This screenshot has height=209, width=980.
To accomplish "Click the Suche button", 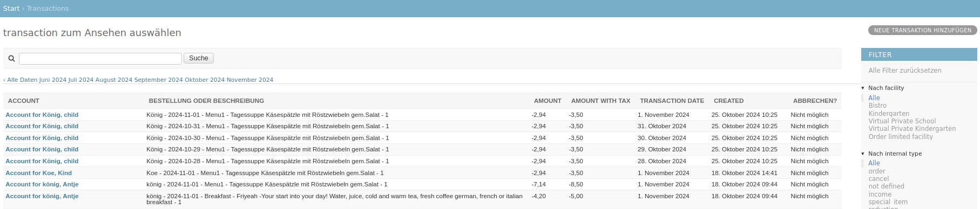I will (199, 58).
